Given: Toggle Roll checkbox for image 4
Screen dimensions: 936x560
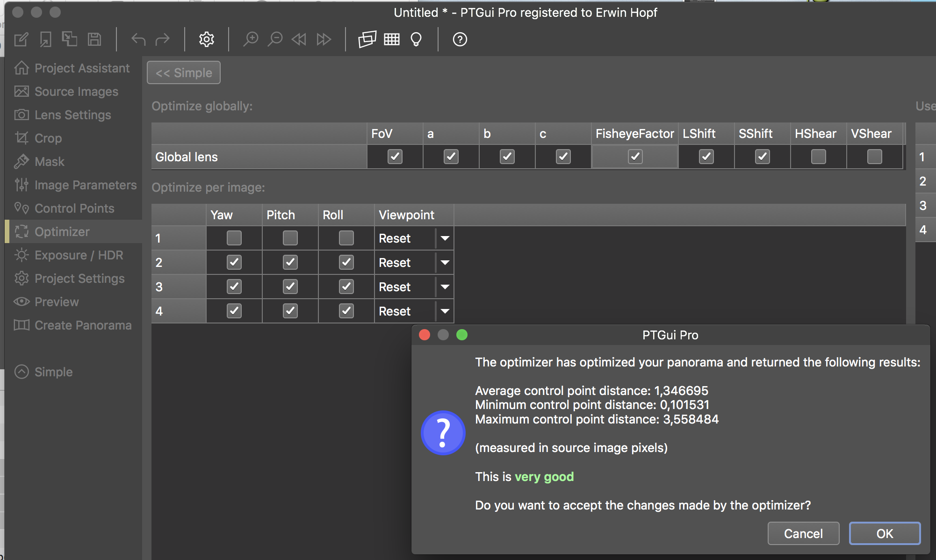Looking at the screenshot, I should 346,311.
